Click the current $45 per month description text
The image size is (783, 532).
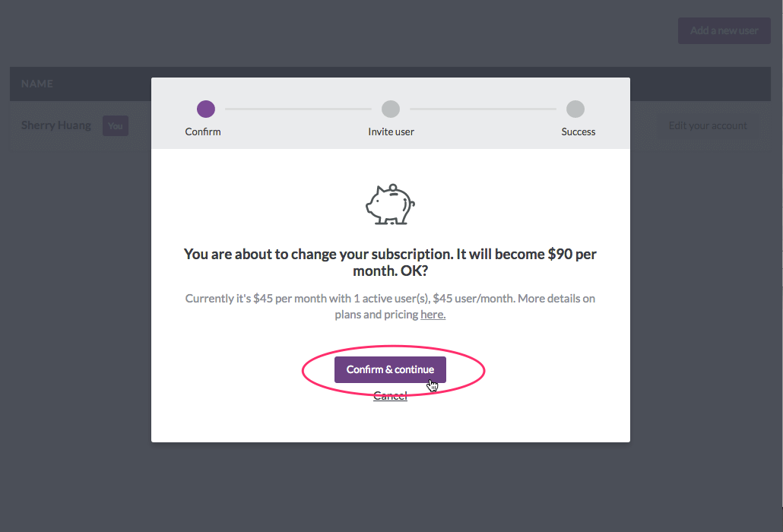[390, 306]
